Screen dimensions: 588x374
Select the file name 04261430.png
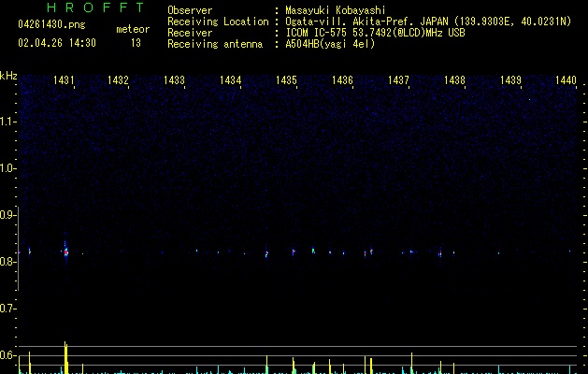pos(51,24)
